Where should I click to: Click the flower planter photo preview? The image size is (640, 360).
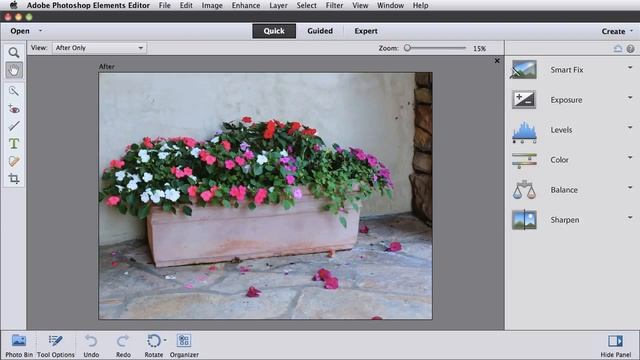(265, 196)
